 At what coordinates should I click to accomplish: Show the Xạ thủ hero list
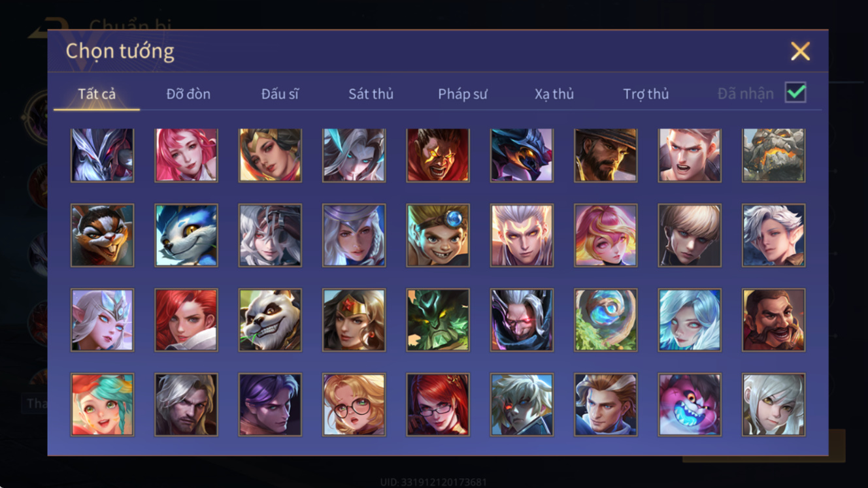[x=554, y=94]
